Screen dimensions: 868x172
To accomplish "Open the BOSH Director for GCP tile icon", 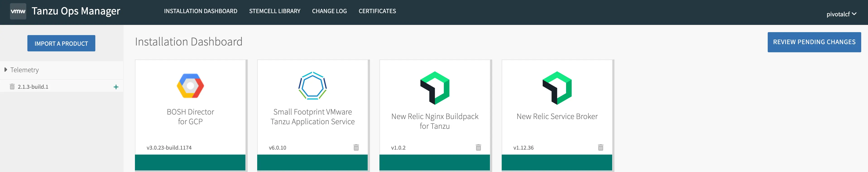I will pos(190,86).
